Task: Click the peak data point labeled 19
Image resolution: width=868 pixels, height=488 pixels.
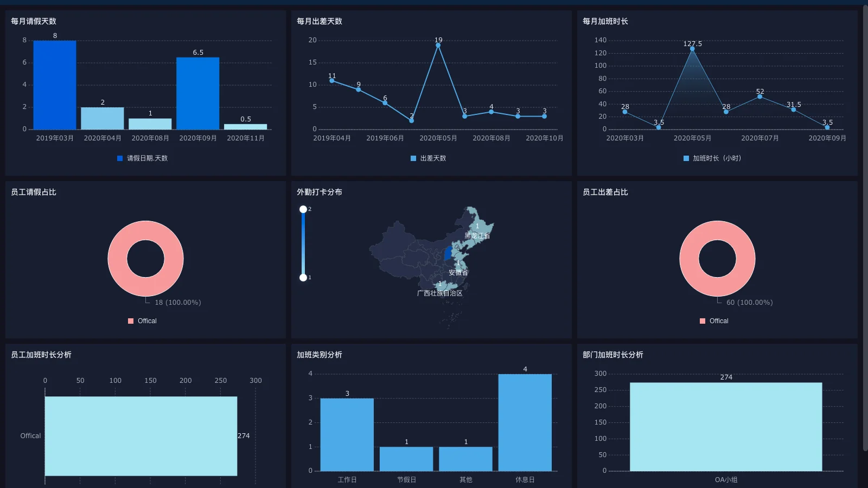Action: point(438,46)
